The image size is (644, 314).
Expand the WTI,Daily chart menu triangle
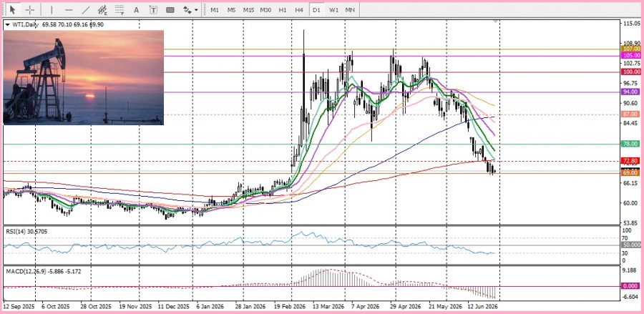7,24
